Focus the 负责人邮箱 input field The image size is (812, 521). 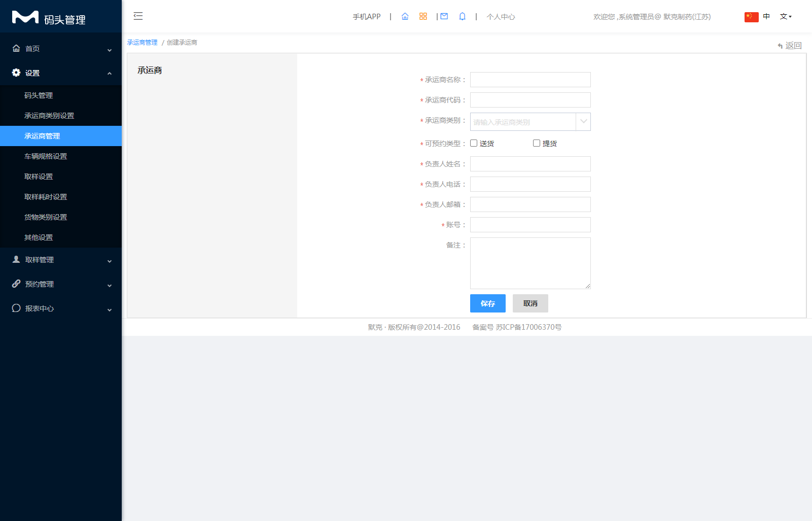[x=531, y=204]
